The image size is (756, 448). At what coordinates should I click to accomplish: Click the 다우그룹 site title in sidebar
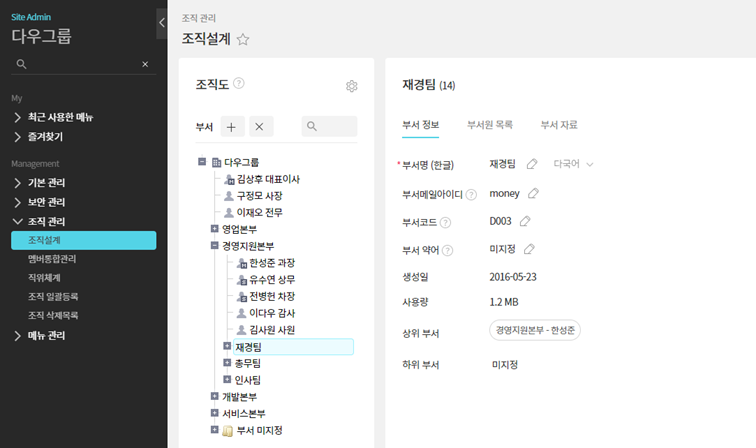pyautogui.click(x=41, y=36)
